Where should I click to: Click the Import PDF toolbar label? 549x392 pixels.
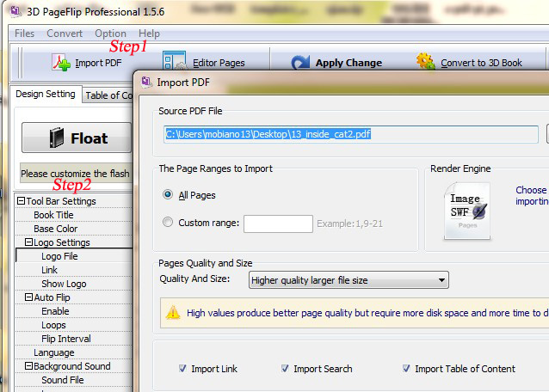[98, 63]
